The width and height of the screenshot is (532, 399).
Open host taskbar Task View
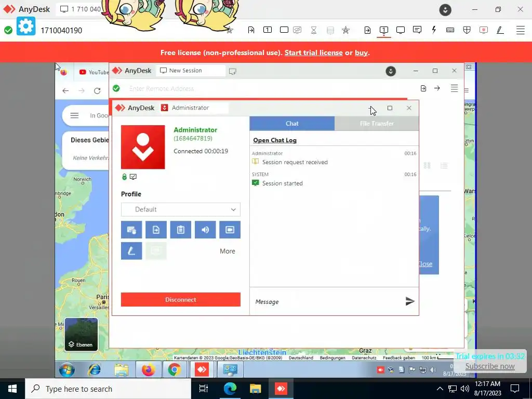pos(204,389)
